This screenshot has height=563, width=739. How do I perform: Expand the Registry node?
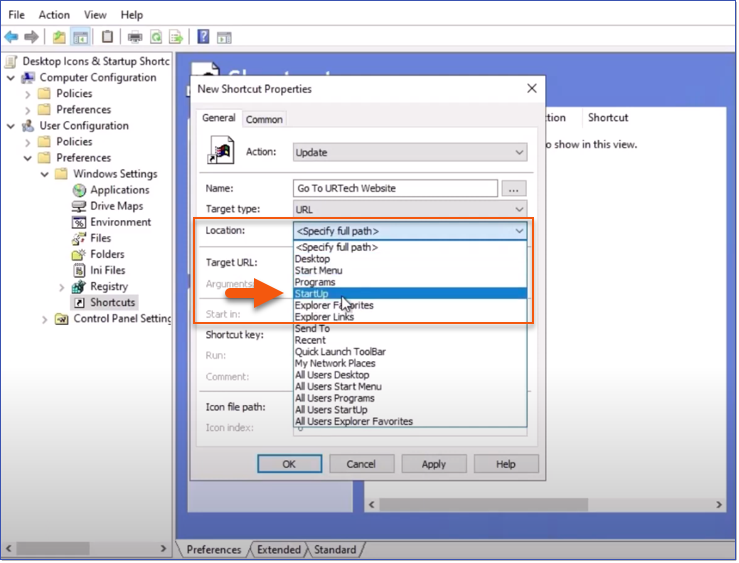point(61,287)
